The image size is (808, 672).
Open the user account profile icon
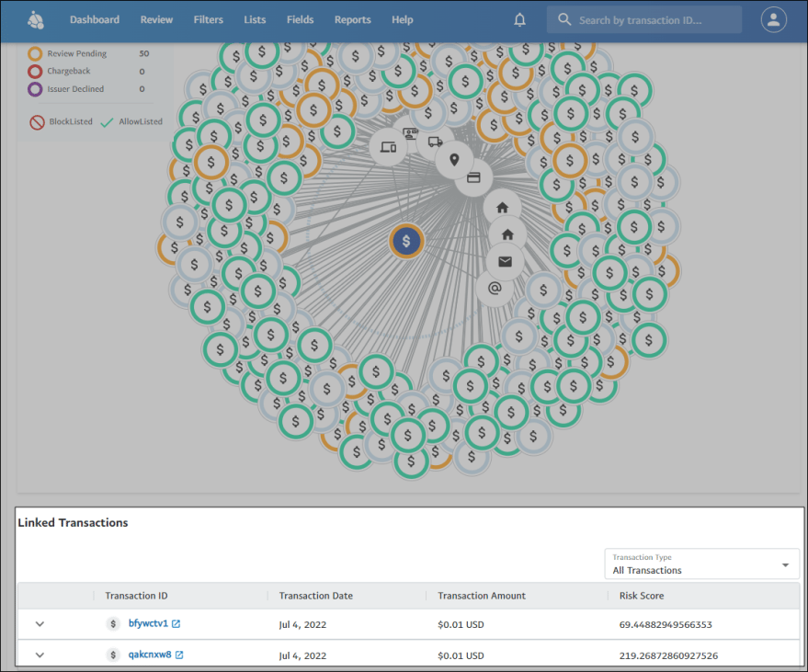[774, 19]
